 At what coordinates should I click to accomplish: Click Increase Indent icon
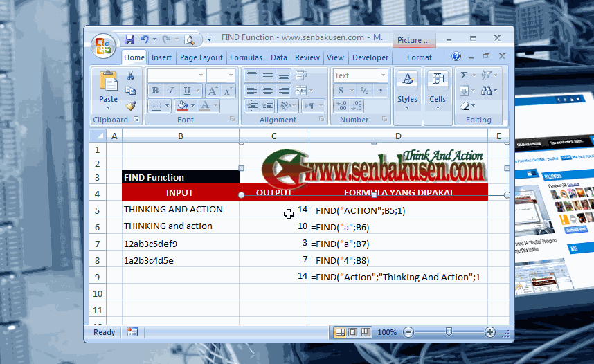268,106
